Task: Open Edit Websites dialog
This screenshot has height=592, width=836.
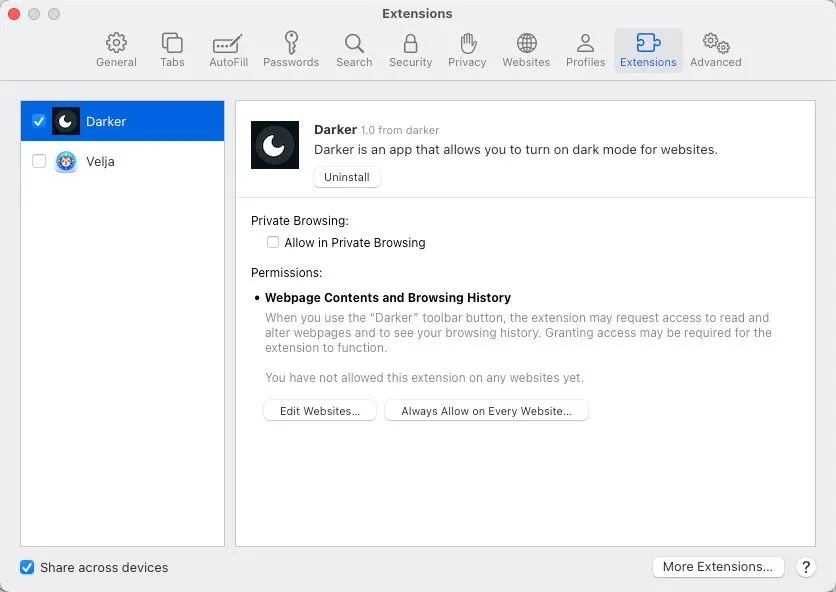Action: (319, 410)
